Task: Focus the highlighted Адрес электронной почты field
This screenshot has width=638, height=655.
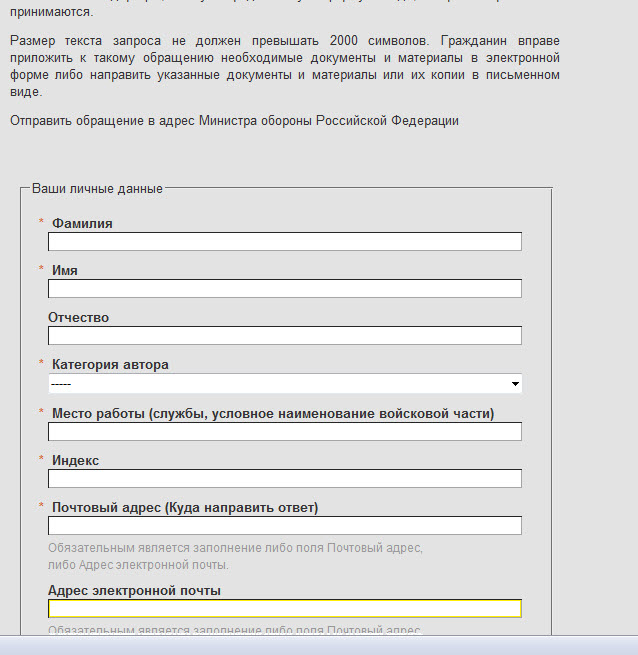Action: coord(284,609)
